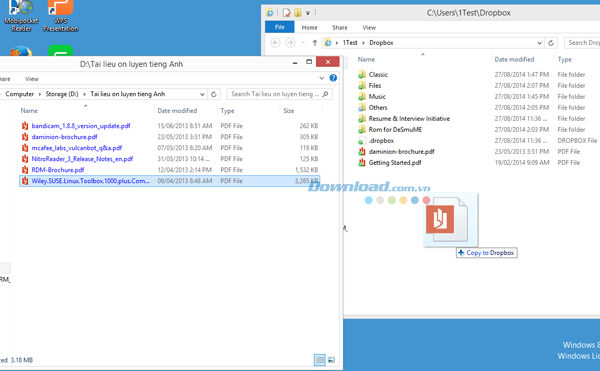Launch WPS Presentation desktop icon
The image size is (600, 371).
60,15
